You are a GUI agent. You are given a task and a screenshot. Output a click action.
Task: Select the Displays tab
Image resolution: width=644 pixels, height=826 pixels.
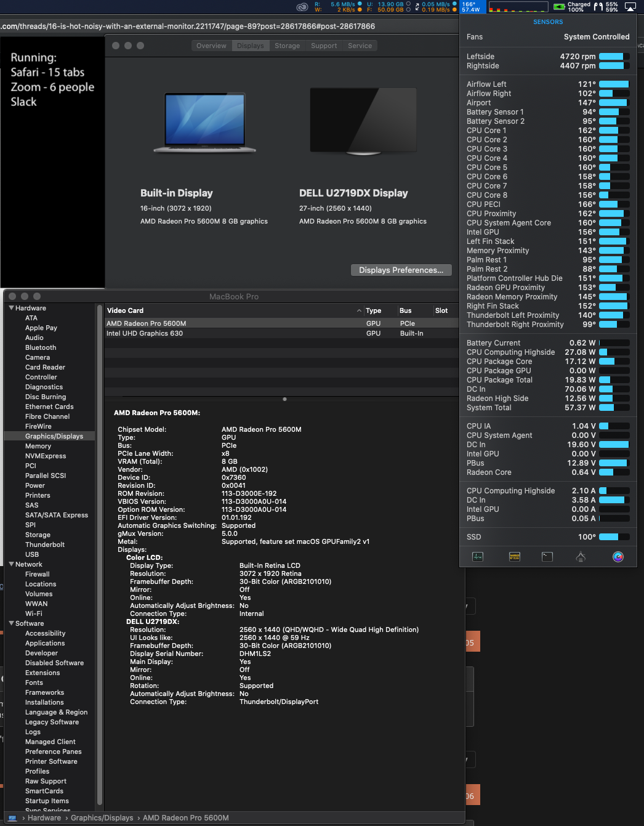pyautogui.click(x=250, y=46)
